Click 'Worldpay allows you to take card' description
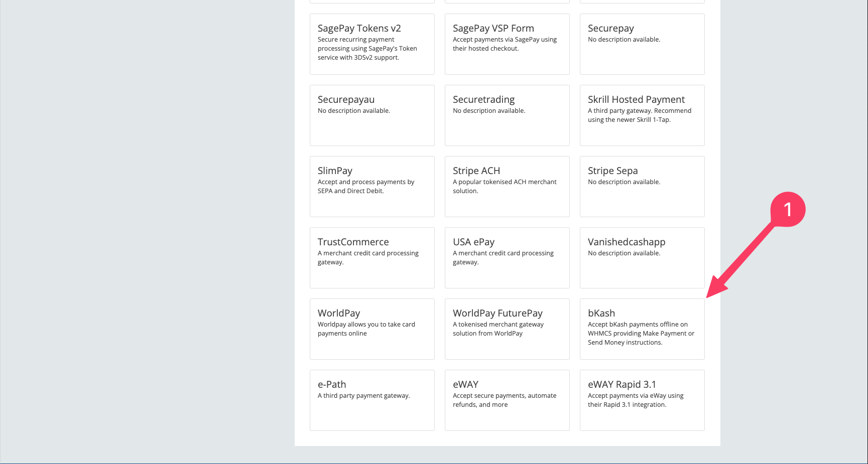The image size is (868, 464). tap(366, 329)
